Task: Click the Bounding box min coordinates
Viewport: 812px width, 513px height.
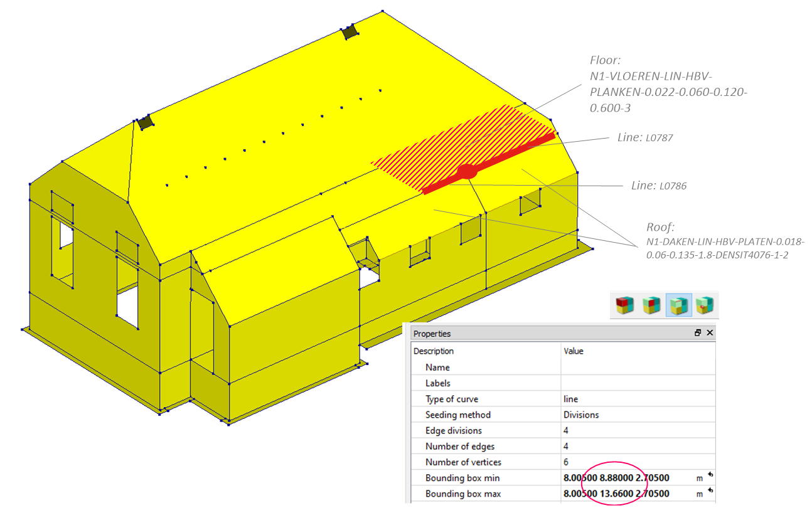Action: (616, 478)
